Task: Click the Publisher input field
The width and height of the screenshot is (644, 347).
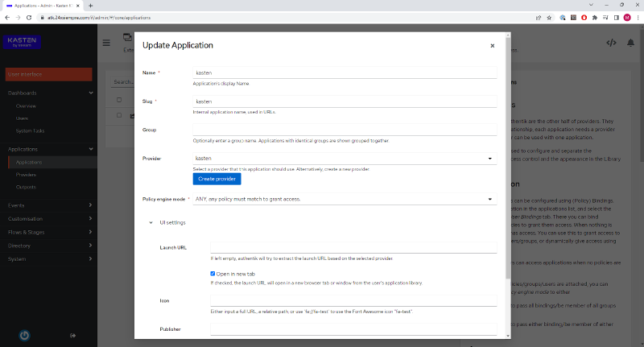Action: click(x=353, y=329)
